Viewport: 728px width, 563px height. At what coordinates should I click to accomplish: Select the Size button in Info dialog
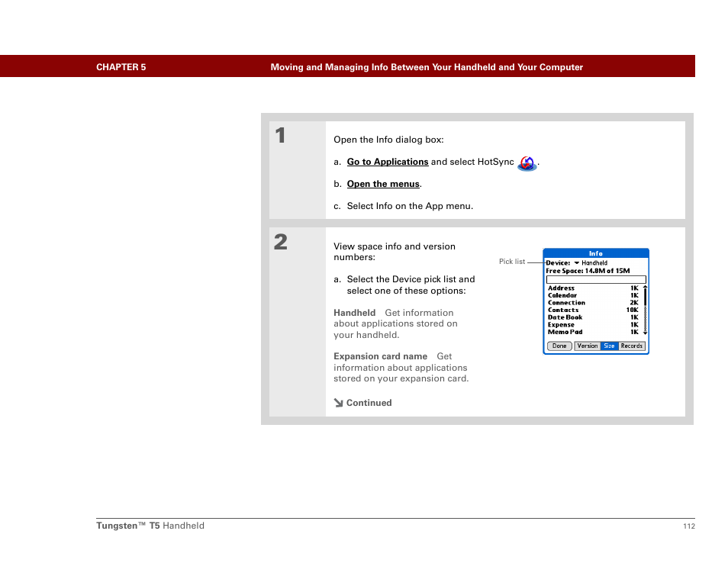click(609, 346)
